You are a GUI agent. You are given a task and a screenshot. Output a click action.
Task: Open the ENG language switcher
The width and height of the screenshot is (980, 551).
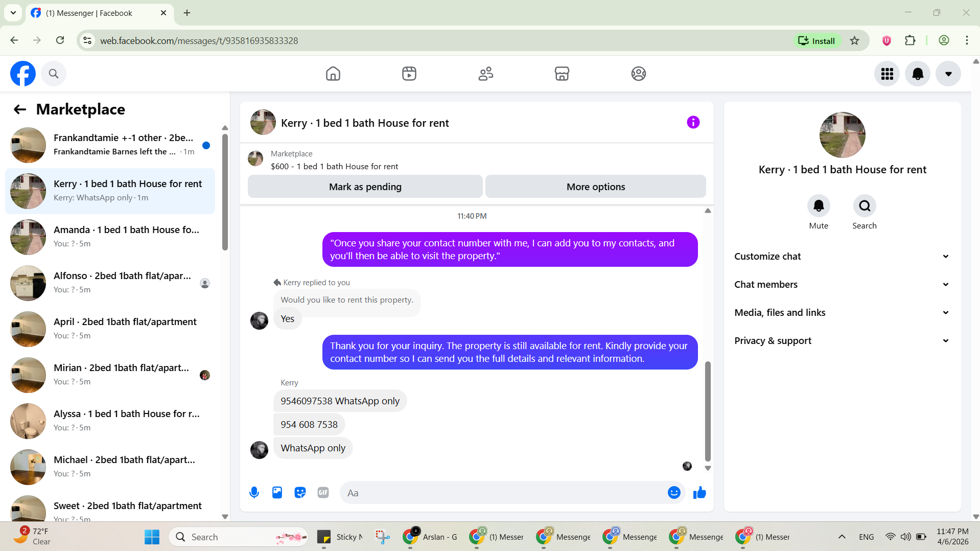tap(866, 537)
